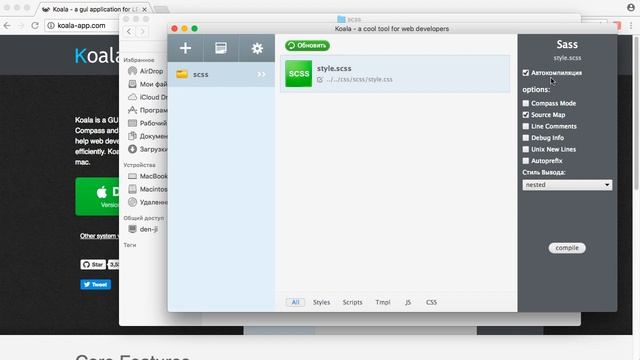Select Macintosh disk in Finder sidebar

click(x=147, y=189)
